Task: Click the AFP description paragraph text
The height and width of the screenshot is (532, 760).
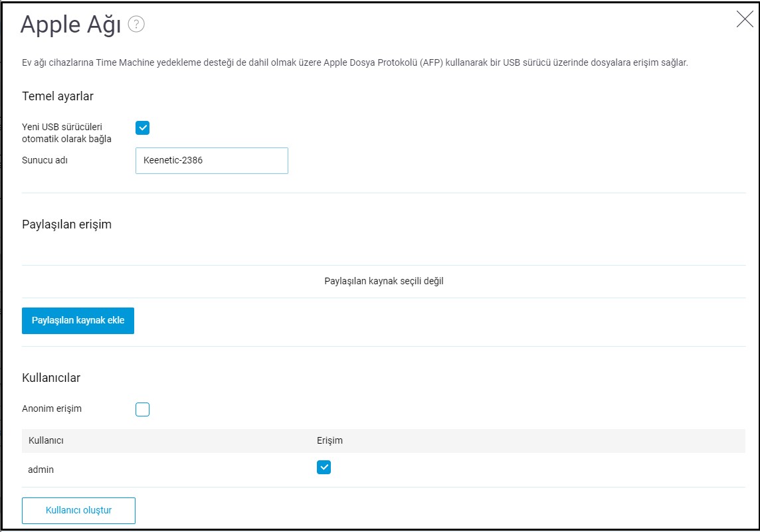Action: click(355, 63)
